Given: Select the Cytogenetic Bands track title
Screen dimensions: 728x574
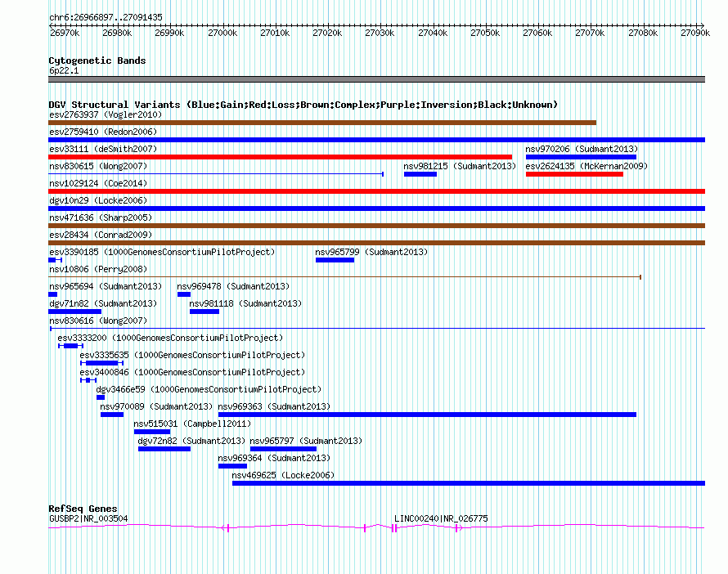Looking at the screenshot, I should click(97, 61).
